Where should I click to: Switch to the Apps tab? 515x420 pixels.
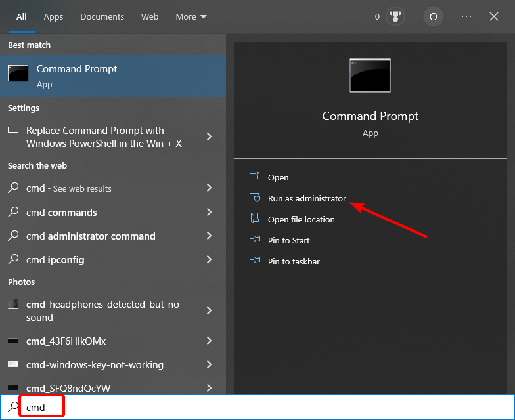coord(54,17)
